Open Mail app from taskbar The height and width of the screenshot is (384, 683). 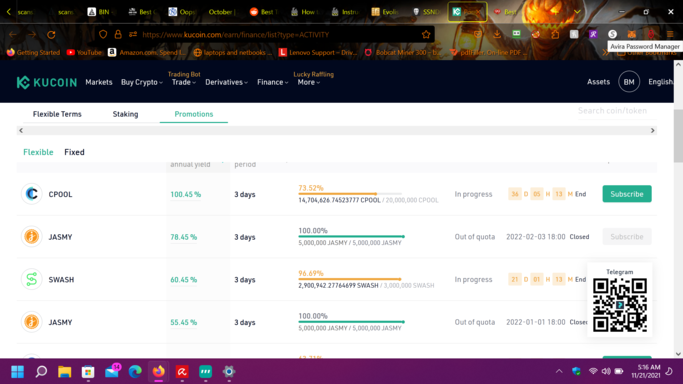[x=112, y=371]
